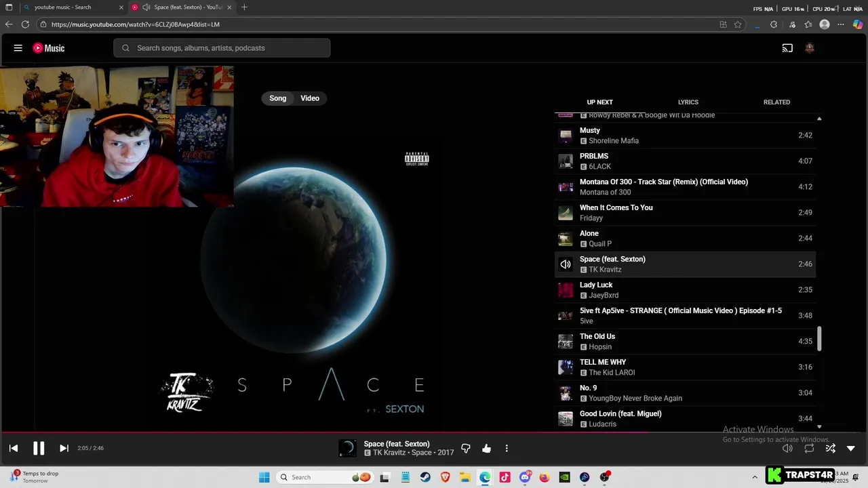
Task: Reload the browser page
Action: click(25, 24)
